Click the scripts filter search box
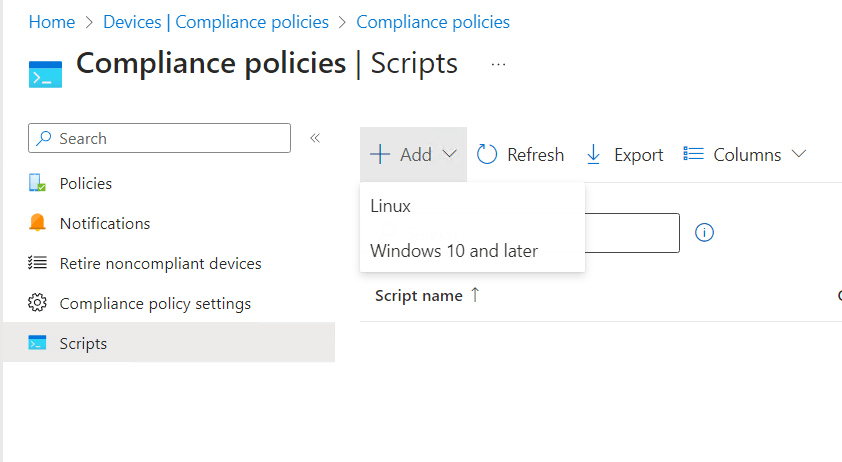 [x=632, y=233]
